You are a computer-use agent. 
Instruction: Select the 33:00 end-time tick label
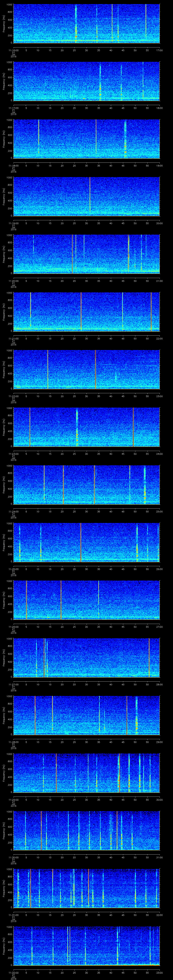tap(159, 972)
